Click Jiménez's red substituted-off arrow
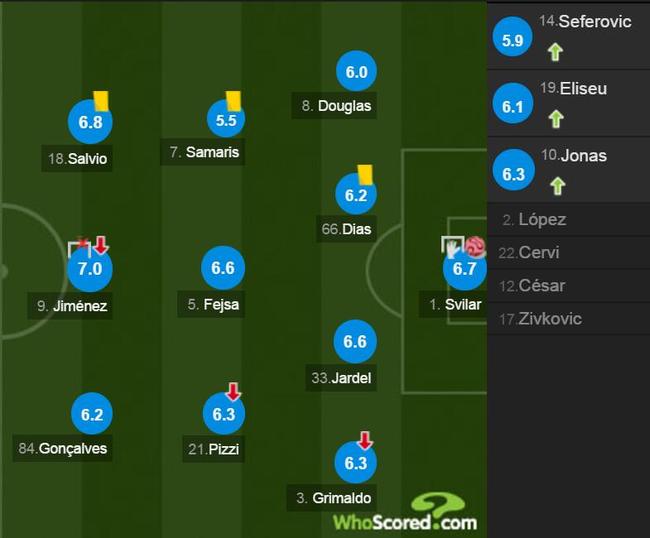The width and height of the screenshot is (650, 538). pyautogui.click(x=101, y=245)
